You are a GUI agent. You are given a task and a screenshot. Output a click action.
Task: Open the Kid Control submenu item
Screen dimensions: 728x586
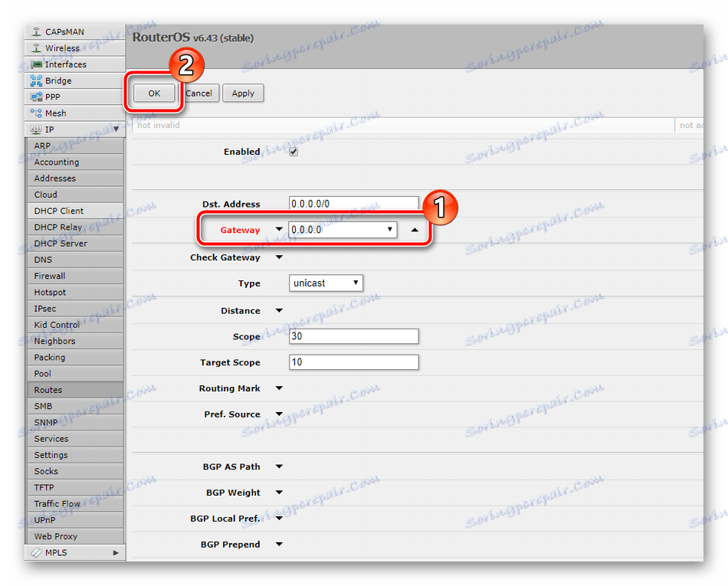pyautogui.click(x=76, y=325)
